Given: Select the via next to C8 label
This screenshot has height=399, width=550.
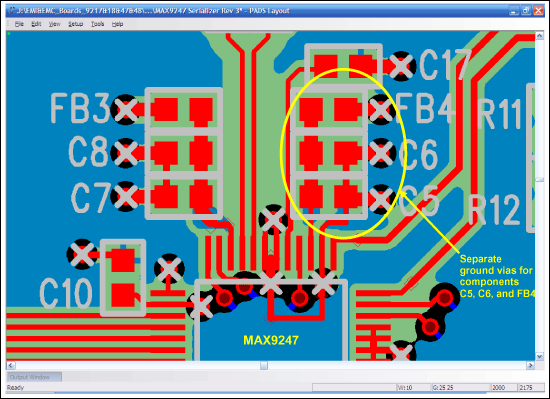Looking at the screenshot, I should click(125, 153).
